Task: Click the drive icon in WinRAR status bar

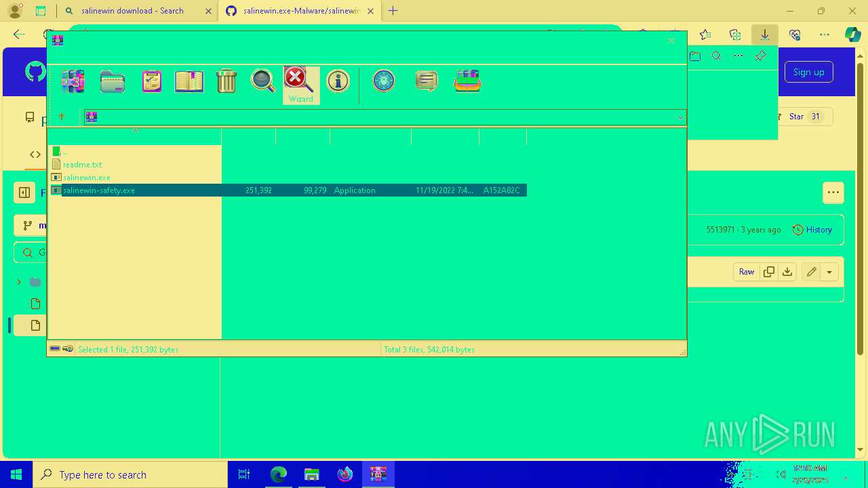Action: tap(55, 349)
